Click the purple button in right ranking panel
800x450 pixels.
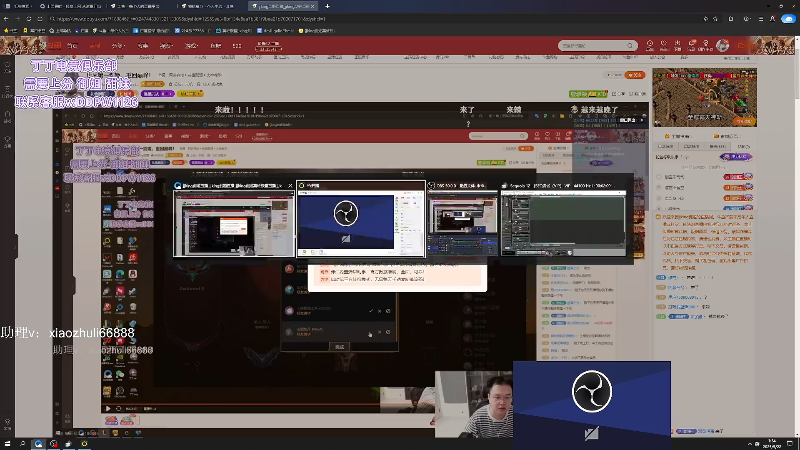point(736,157)
